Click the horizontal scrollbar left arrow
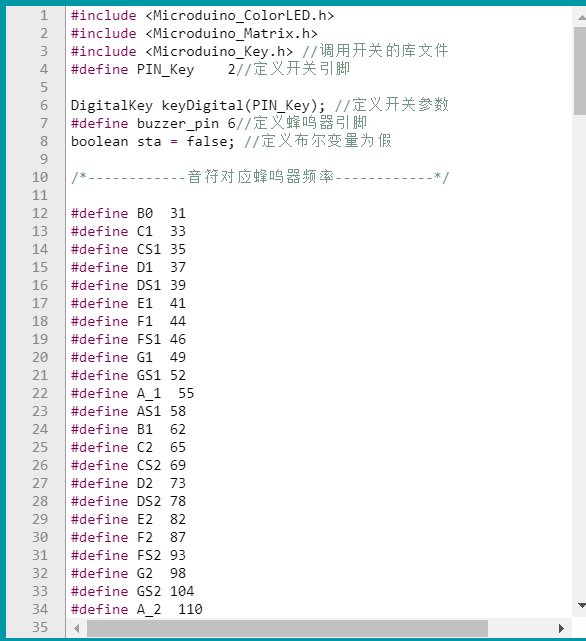This screenshot has height=641, width=586. (x=76, y=628)
